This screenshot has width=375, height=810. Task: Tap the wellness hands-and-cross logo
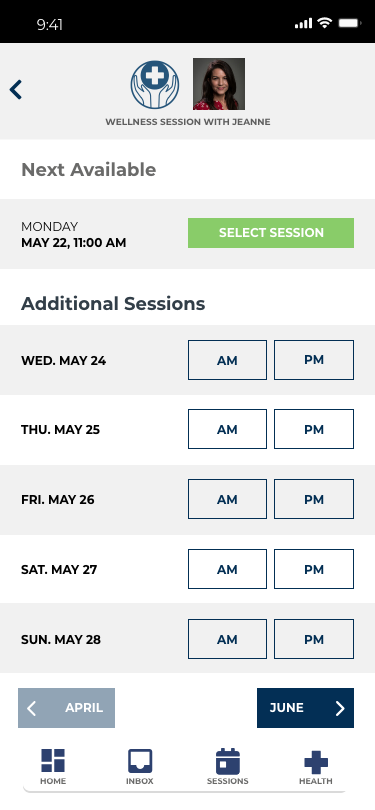155,85
